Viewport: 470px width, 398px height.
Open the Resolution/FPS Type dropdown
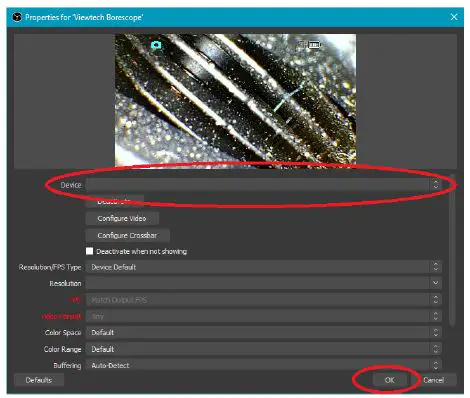click(x=263, y=267)
